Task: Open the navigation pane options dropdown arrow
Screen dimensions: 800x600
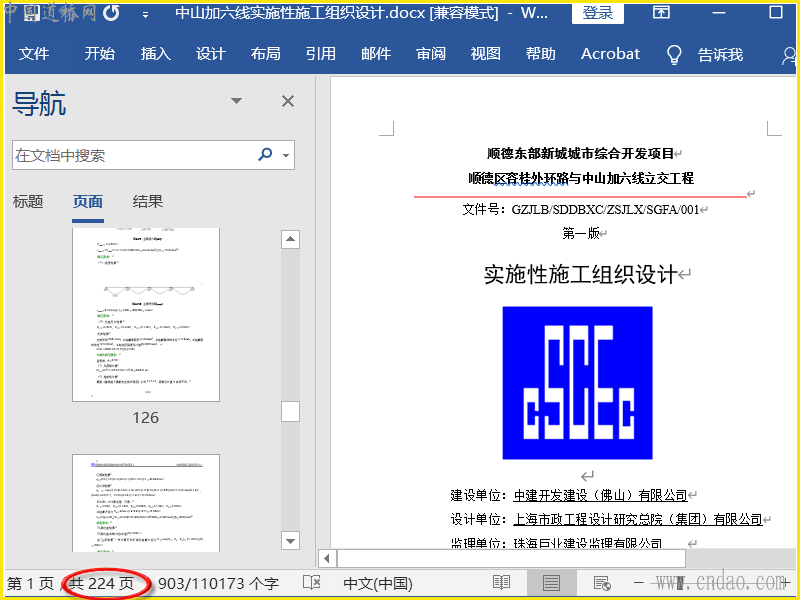Action: 236,101
